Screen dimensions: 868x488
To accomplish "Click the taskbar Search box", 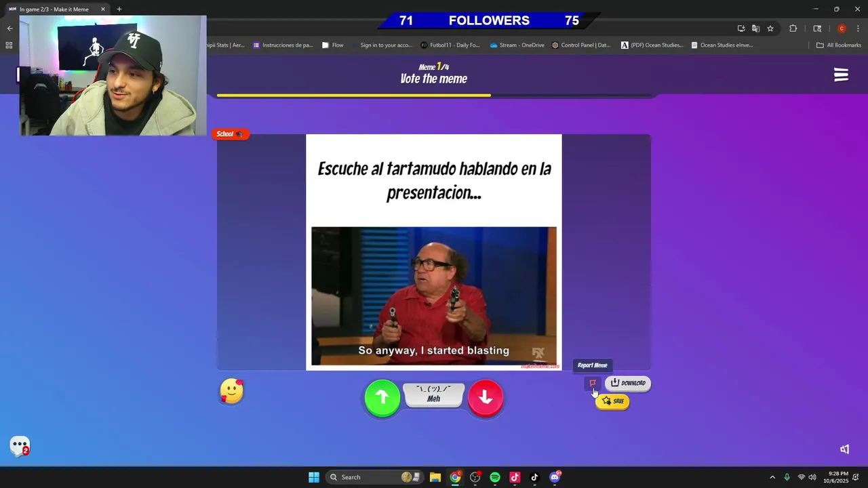I will click(x=374, y=477).
